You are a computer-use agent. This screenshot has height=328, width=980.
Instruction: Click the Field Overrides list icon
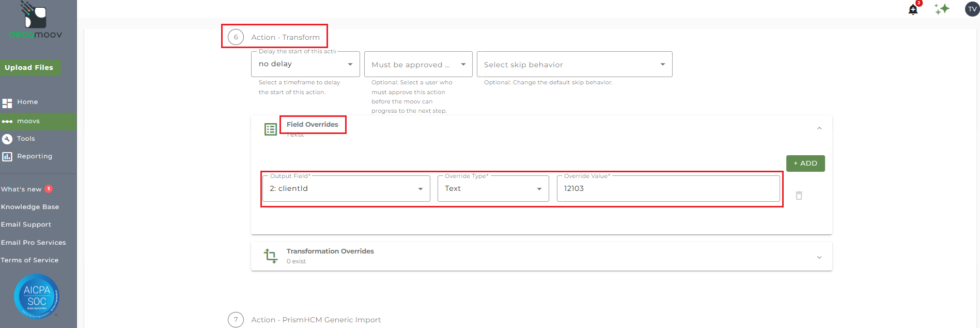[271, 129]
